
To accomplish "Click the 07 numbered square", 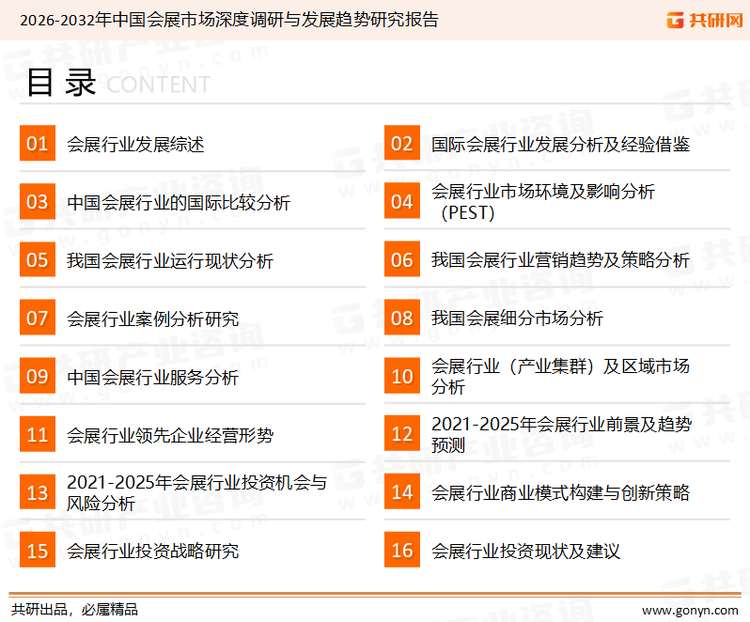I will pyautogui.click(x=37, y=318).
